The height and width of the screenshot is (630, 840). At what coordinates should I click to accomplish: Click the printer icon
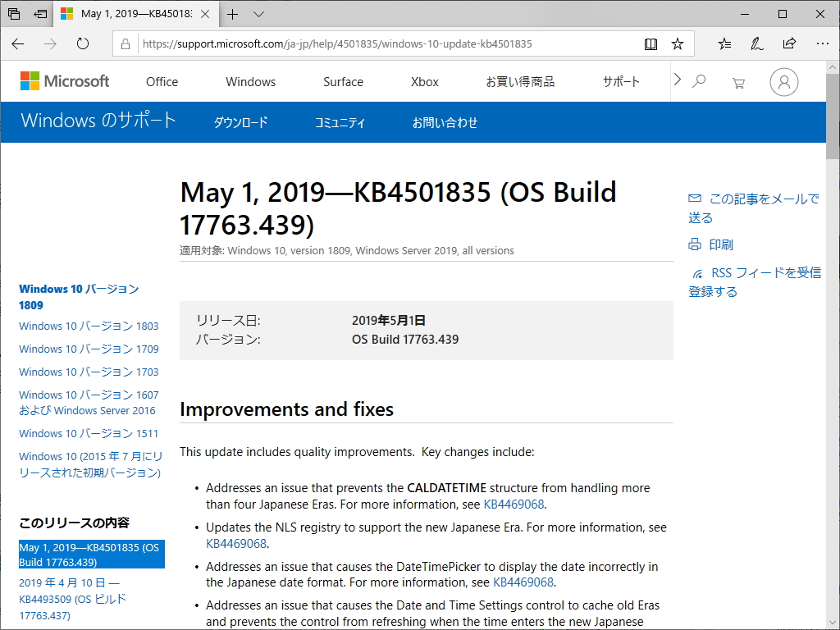[695, 244]
